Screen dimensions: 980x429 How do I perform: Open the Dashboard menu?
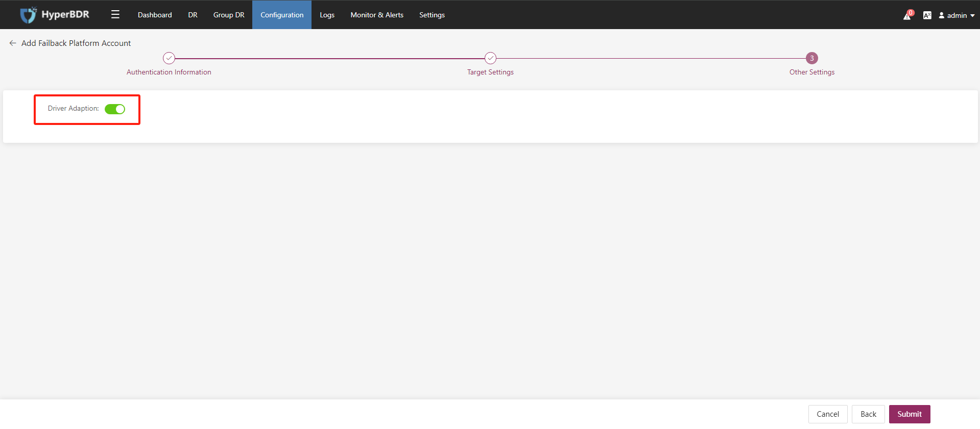click(155, 15)
